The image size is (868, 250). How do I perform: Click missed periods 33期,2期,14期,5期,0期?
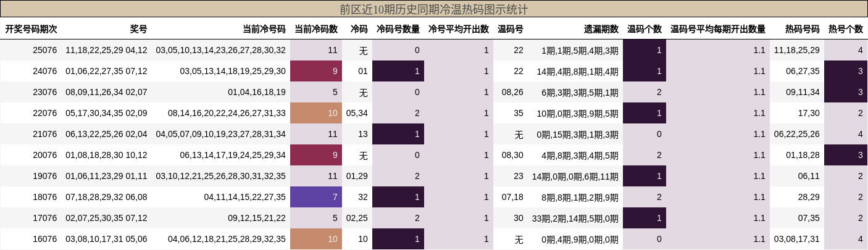coord(575,219)
